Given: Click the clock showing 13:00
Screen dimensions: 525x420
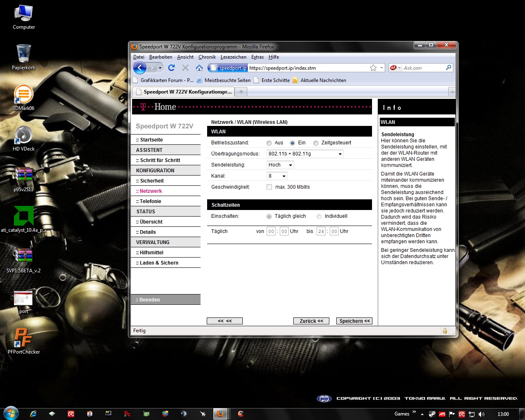Looking at the screenshot, I should 503,414.
